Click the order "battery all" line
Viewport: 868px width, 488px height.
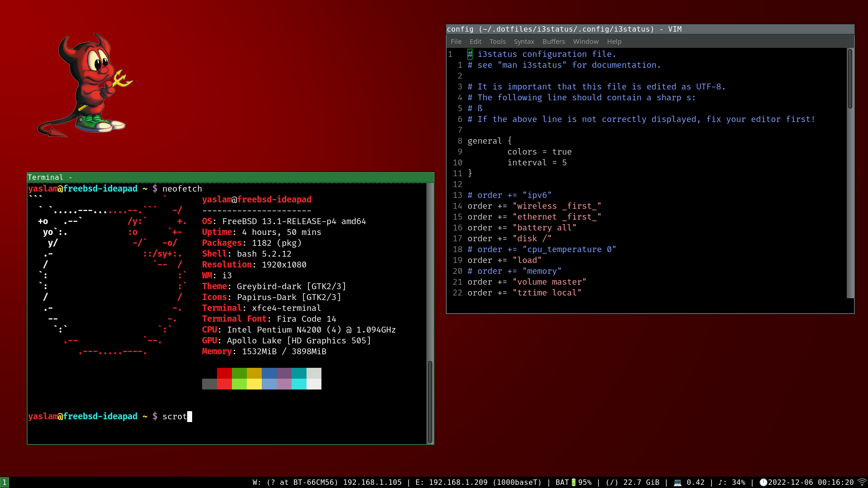pyautogui.click(x=522, y=228)
